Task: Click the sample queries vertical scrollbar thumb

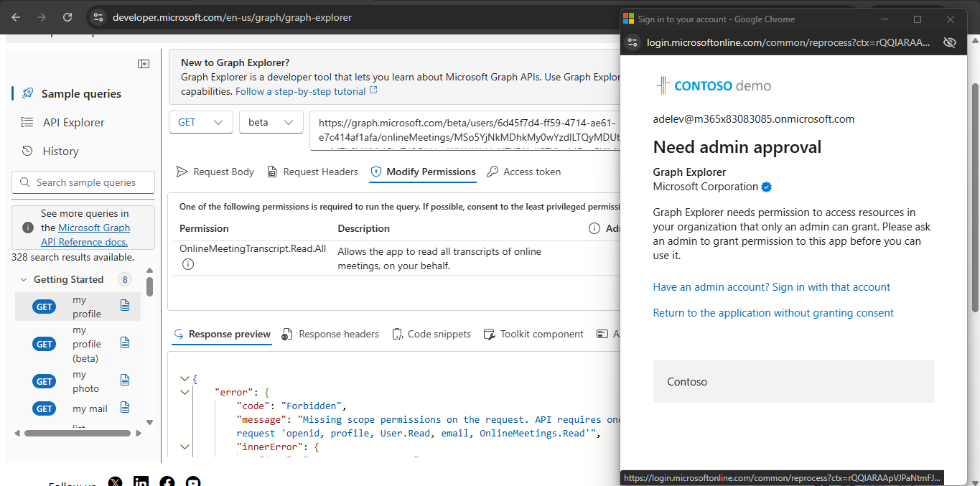Action: 149,286
